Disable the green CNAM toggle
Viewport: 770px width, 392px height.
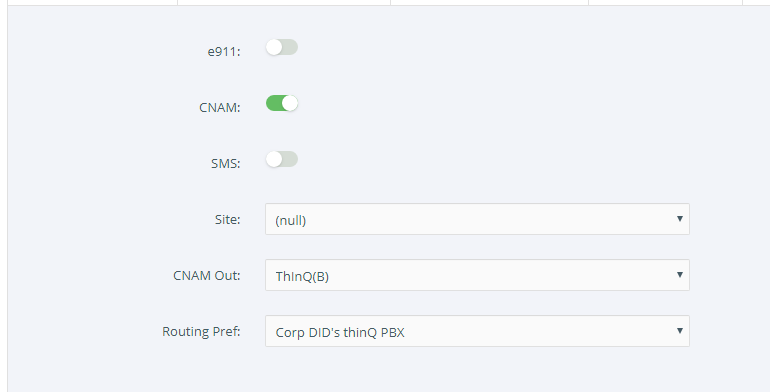(282, 103)
